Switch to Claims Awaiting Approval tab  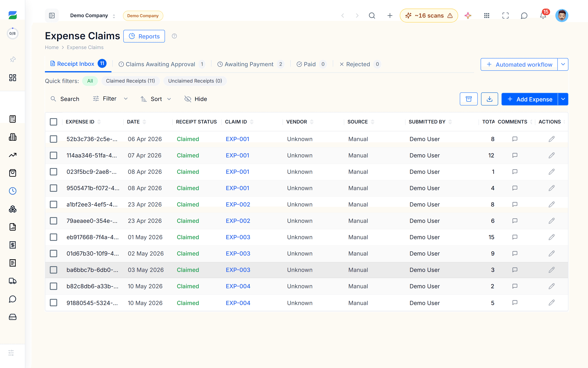pos(162,64)
